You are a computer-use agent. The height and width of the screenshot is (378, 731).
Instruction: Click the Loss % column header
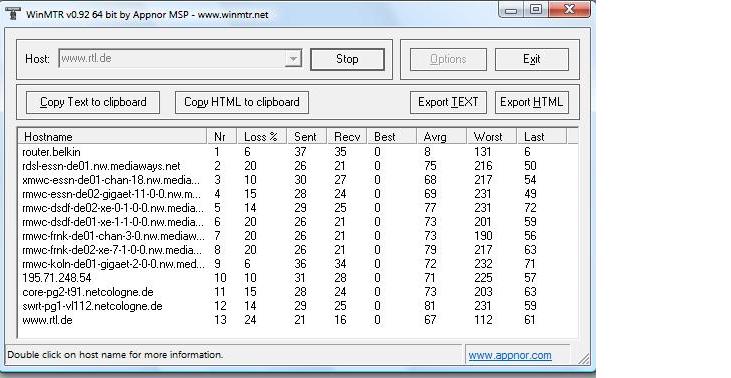(x=262, y=137)
